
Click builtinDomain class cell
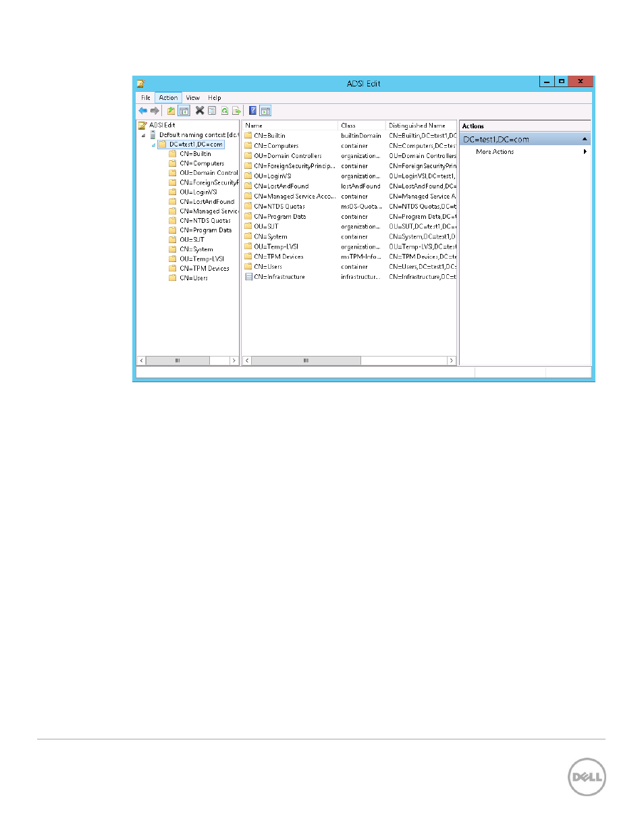point(361,136)
